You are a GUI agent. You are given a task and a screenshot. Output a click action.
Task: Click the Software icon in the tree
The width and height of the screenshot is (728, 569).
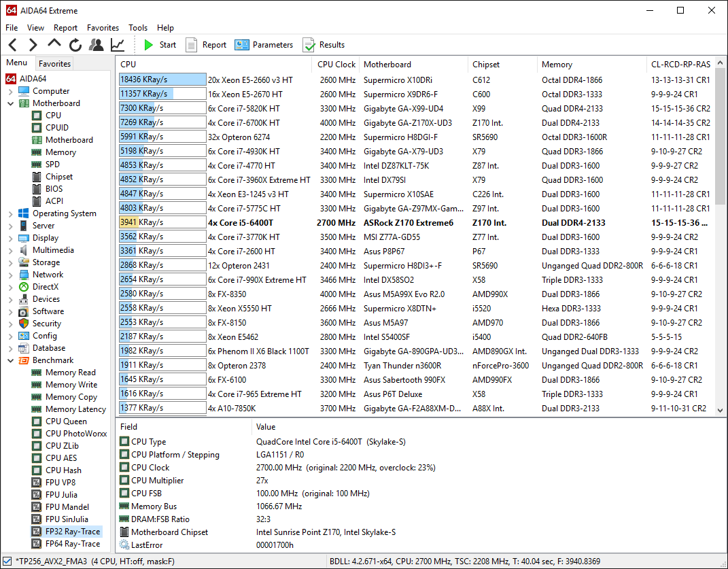coord(24,311)
